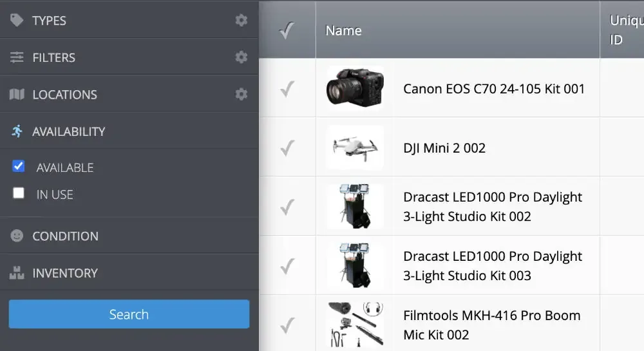Expand the Condition section
644x351 pixels.
(66, 236)
